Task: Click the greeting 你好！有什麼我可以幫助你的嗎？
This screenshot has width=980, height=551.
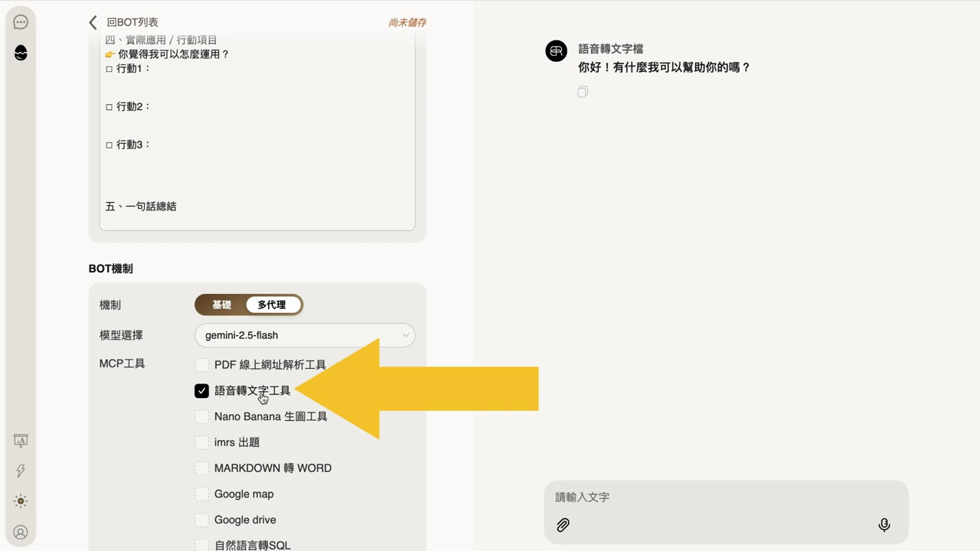Action: 664,67
